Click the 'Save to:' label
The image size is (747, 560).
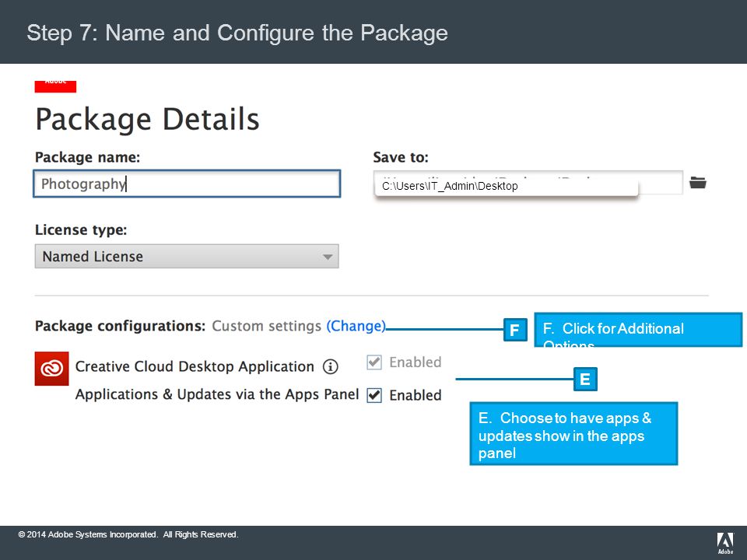tap(401, 157)
